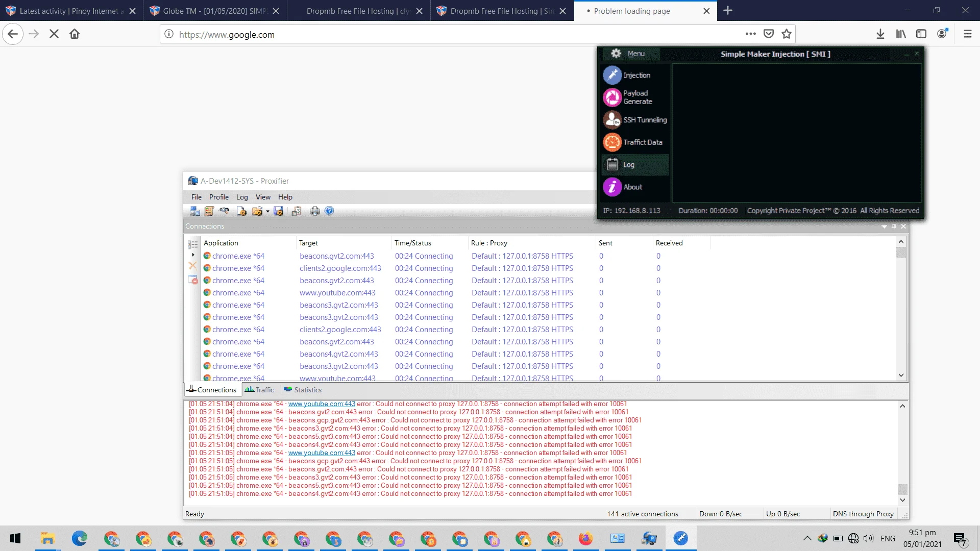The image size is (980, 551).
Task: Click the Open Profile folder icon
Action: [x=257, y=211]
